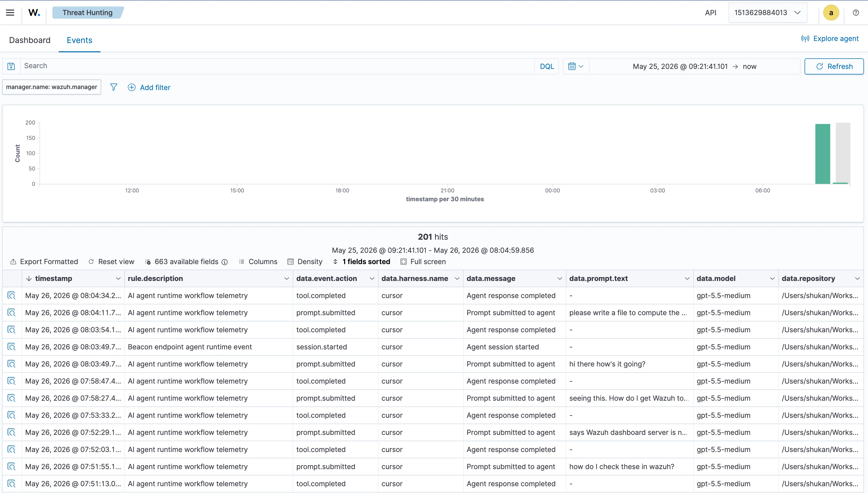Click the Wazuh W. logo

coord(34,13)
